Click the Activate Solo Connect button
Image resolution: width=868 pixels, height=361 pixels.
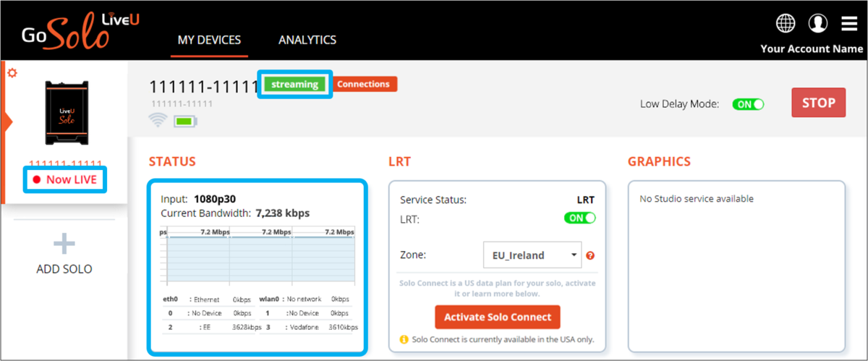tap(498, 317)
